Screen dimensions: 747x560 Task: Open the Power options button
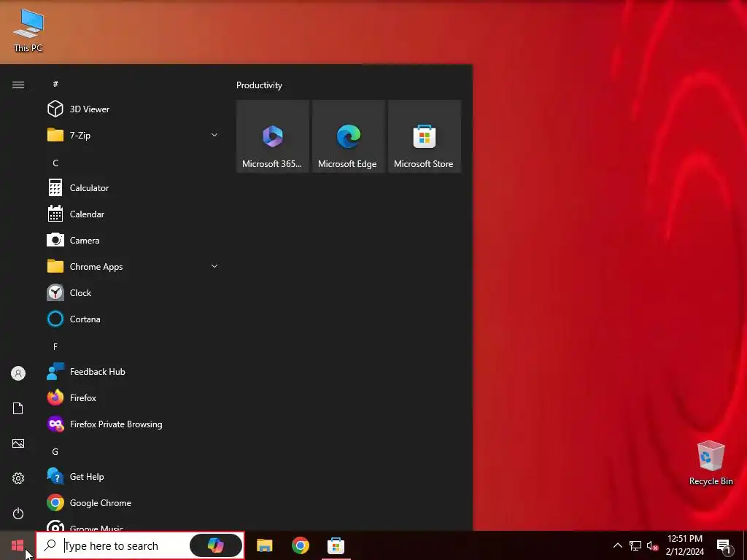pyautogui.click(x=18, y=513)
